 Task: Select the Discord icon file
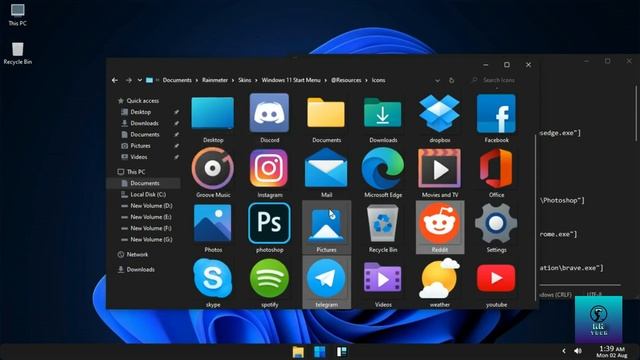pos(269,118)
